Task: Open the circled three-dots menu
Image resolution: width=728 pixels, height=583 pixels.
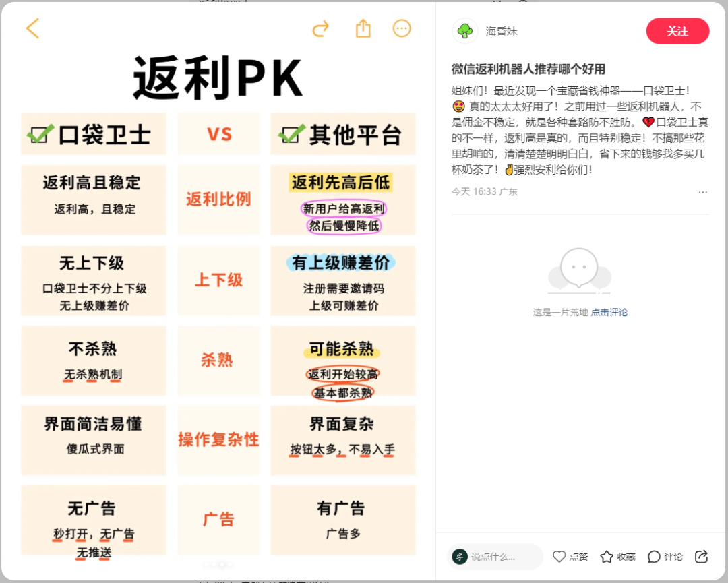Action: (402, 28)
